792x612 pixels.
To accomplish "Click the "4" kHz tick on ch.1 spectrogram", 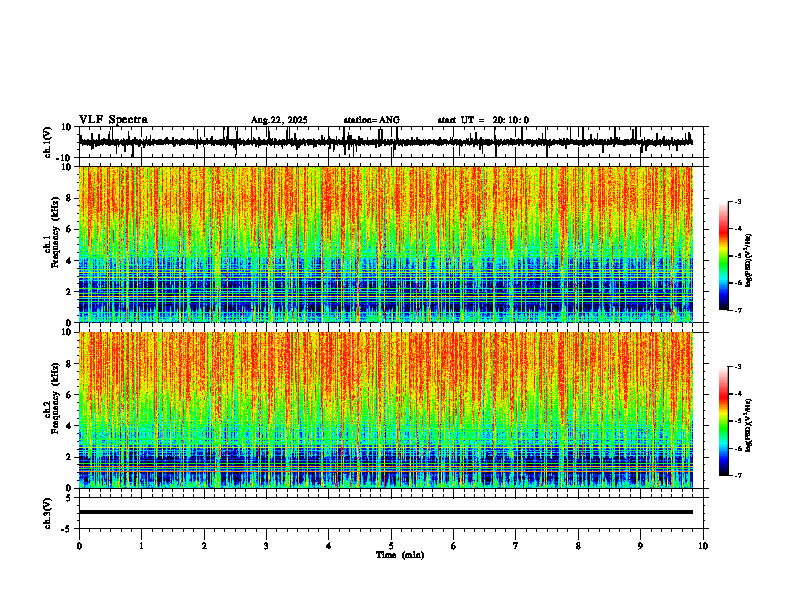I will (69, 261).
